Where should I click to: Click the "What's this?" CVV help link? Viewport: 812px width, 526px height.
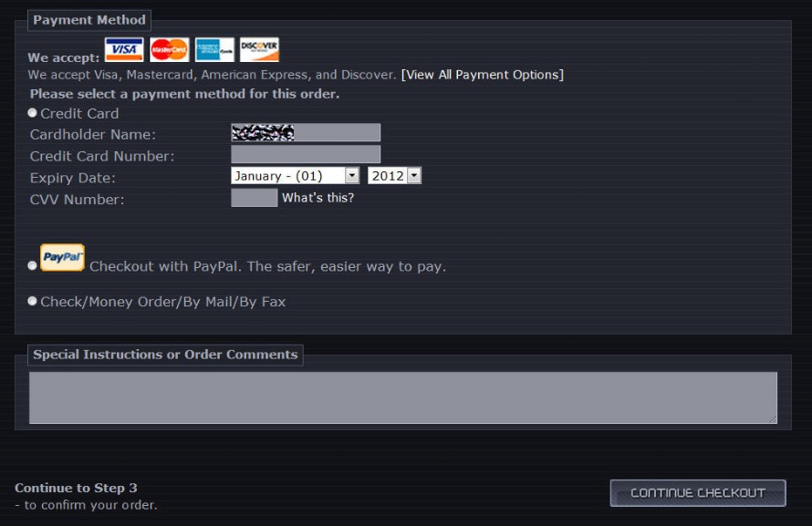(318, 198)
